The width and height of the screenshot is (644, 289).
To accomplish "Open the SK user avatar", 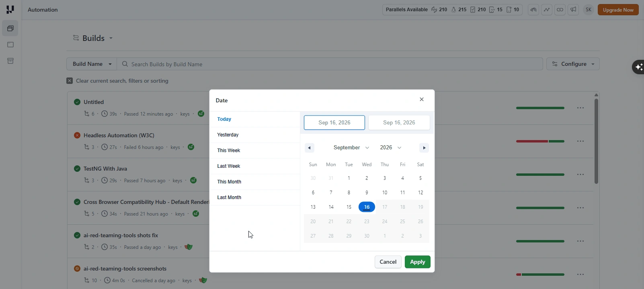I will coord(589,10).
